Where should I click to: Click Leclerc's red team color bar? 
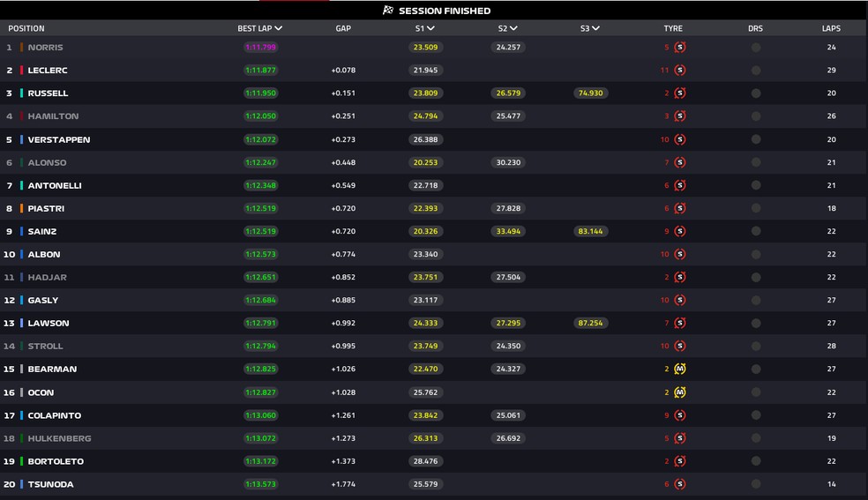(x=21, y=71)
